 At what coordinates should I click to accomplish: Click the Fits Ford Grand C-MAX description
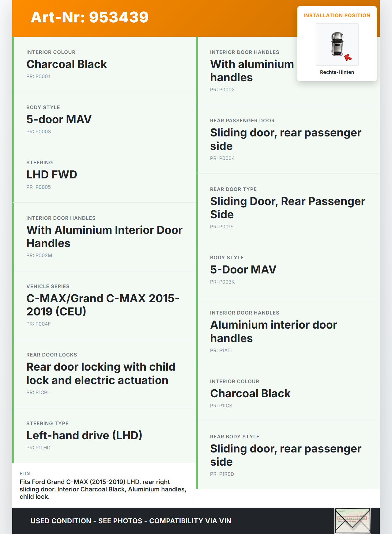click(x=103, y=489)
